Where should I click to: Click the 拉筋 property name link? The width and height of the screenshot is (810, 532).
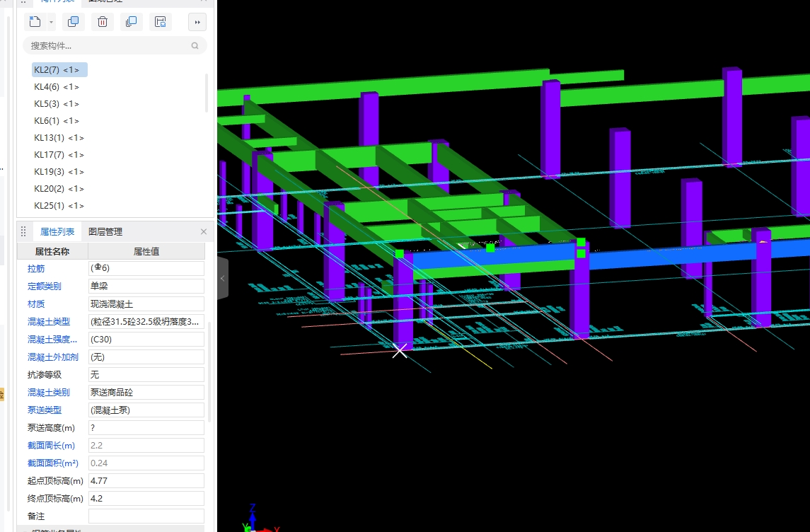click(36, 269)
